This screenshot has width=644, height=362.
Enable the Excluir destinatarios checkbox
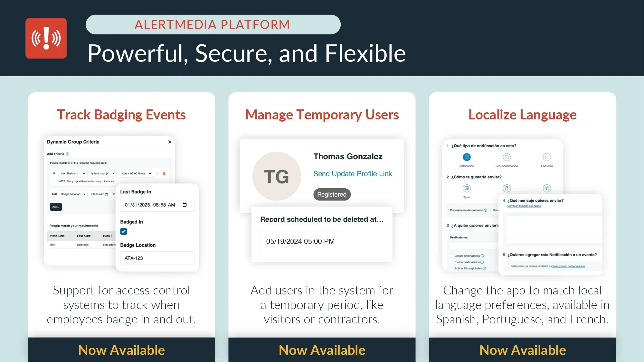click(x=451, y=262)
